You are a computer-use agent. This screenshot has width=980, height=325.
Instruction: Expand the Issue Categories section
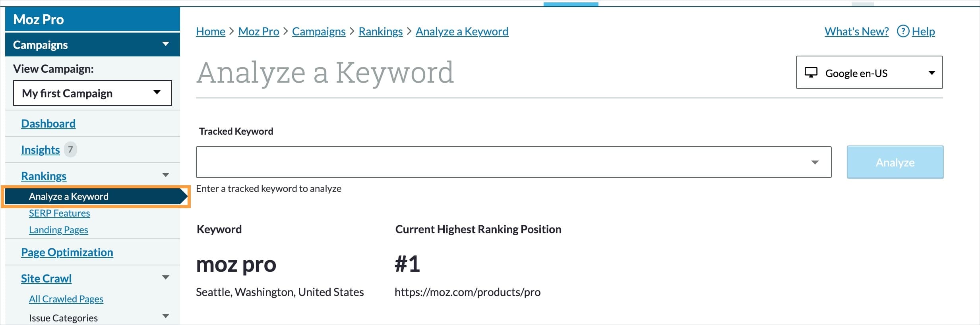click(166, 316)
